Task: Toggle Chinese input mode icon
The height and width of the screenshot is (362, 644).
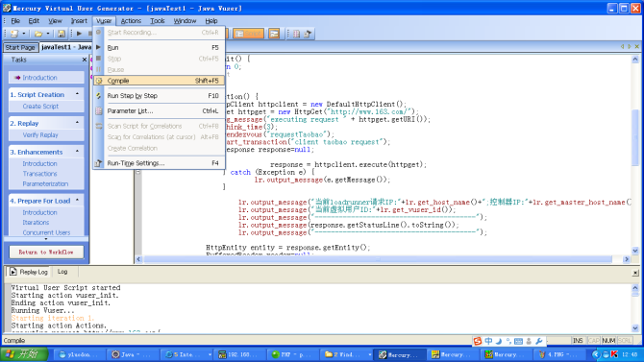Action: pyautogui.click(x=488, y=341)
